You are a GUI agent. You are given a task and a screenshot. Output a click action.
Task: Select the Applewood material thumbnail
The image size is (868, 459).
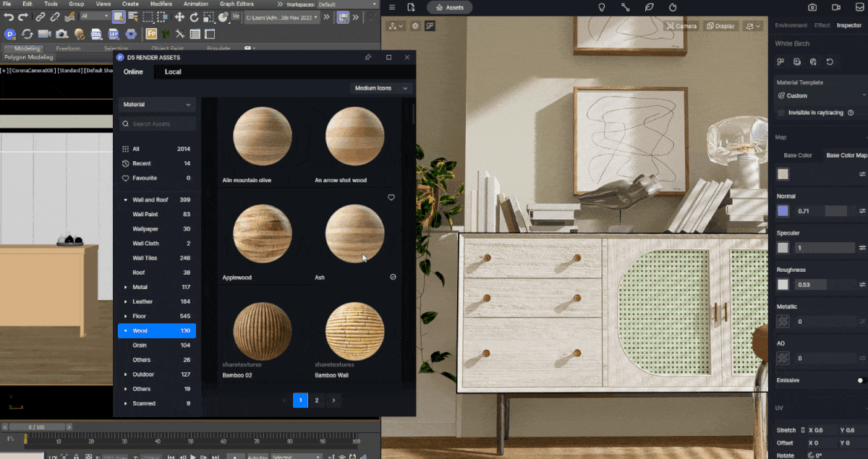pos(263,233)
